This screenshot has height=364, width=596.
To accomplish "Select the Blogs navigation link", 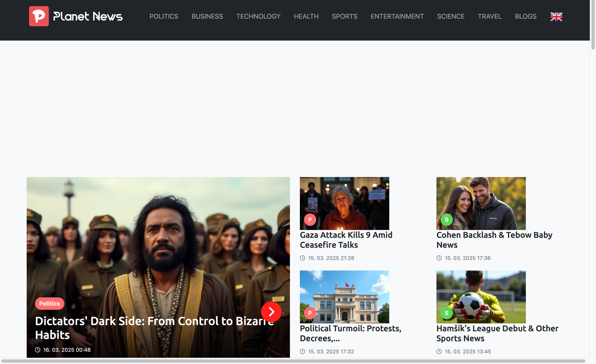I will (526, 16).
